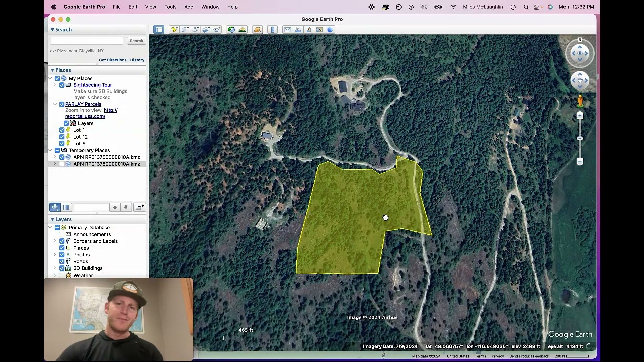
Task: Collapse the Primary Database tree node
Action: (50, 228)
